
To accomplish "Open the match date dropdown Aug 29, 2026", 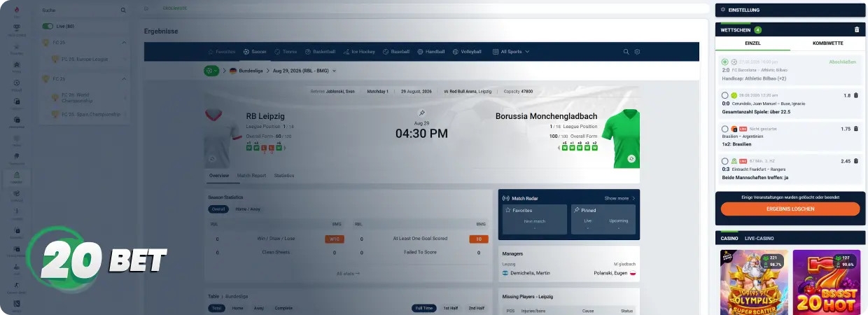I will [x=304, y=71].
